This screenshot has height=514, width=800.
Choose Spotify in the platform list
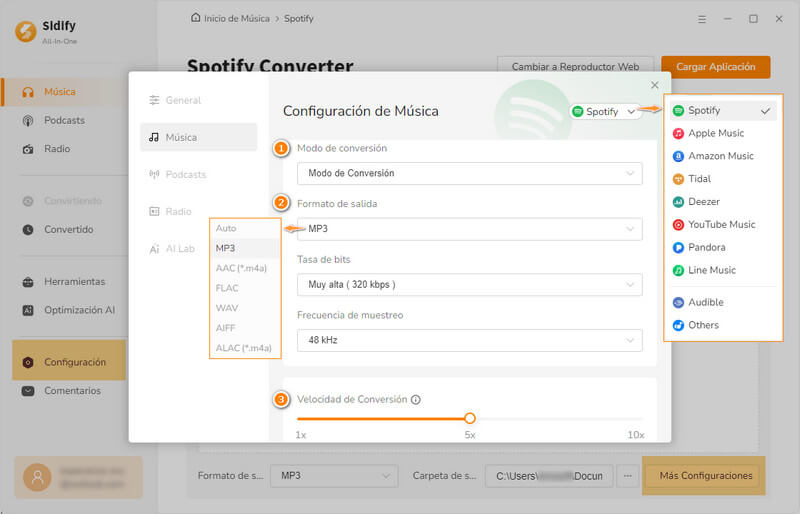pyautogui.click(x=723, y=111)
